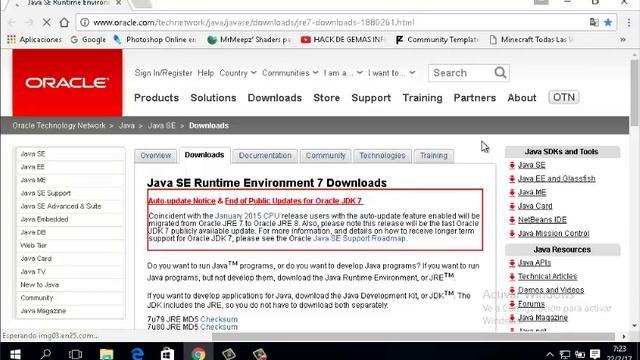Click the site info icon
640x360 pixels.
(84, 22)
